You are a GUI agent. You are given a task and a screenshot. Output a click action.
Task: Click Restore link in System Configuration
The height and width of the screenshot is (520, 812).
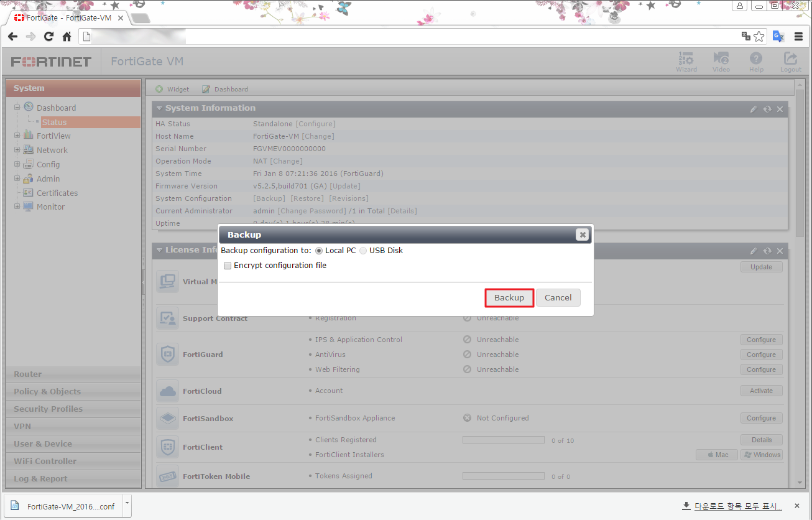pos(307,198)
